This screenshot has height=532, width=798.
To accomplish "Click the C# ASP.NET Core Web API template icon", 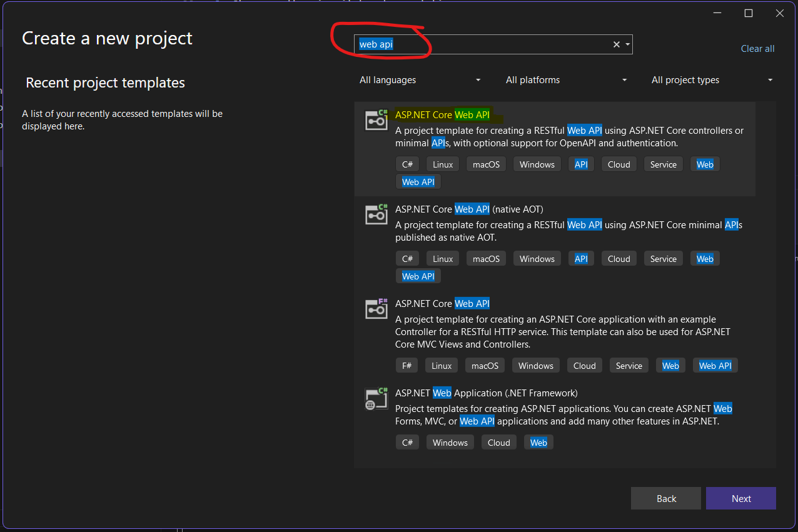I will pos(376,120).
